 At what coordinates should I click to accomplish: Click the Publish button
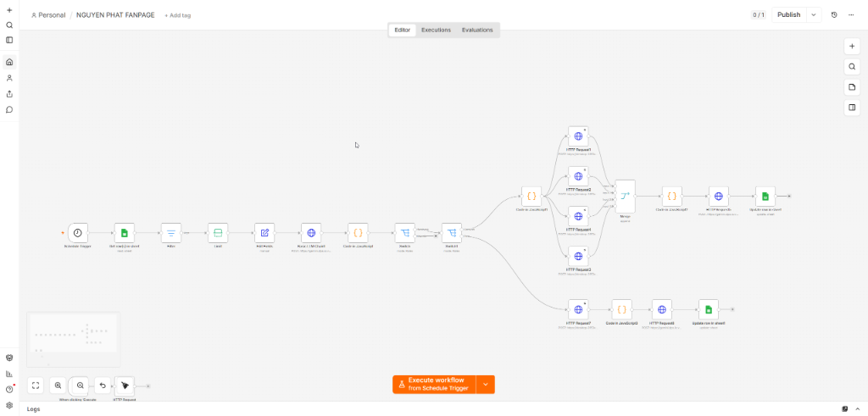click(x=789, y=15)
